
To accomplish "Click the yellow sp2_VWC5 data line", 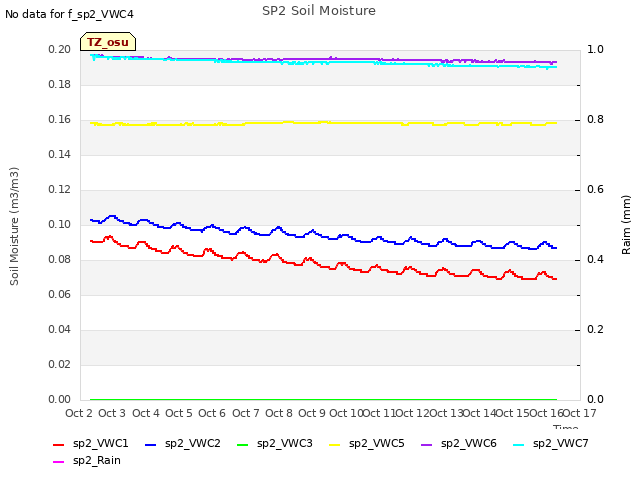I will point(323,122).
